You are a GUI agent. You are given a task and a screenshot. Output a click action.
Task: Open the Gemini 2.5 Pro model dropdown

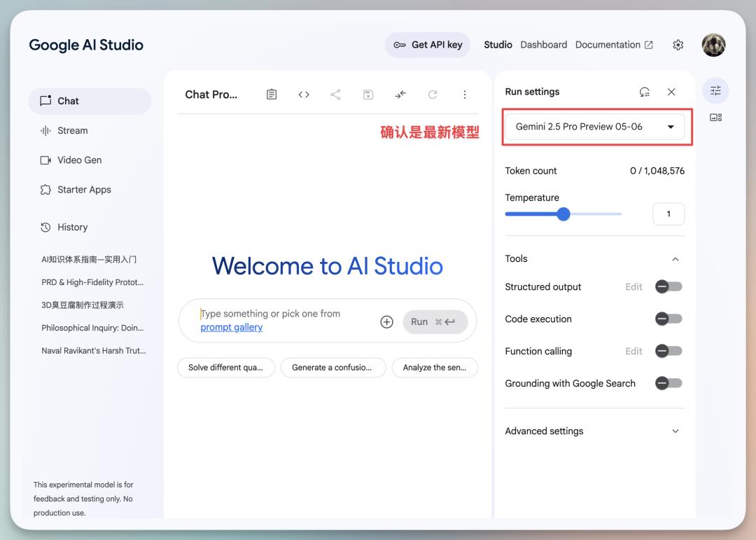595,127
